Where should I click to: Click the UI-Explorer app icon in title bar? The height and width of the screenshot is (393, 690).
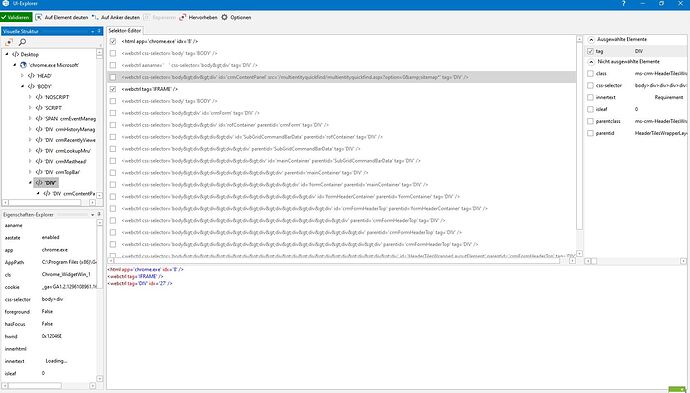[5, 4]
